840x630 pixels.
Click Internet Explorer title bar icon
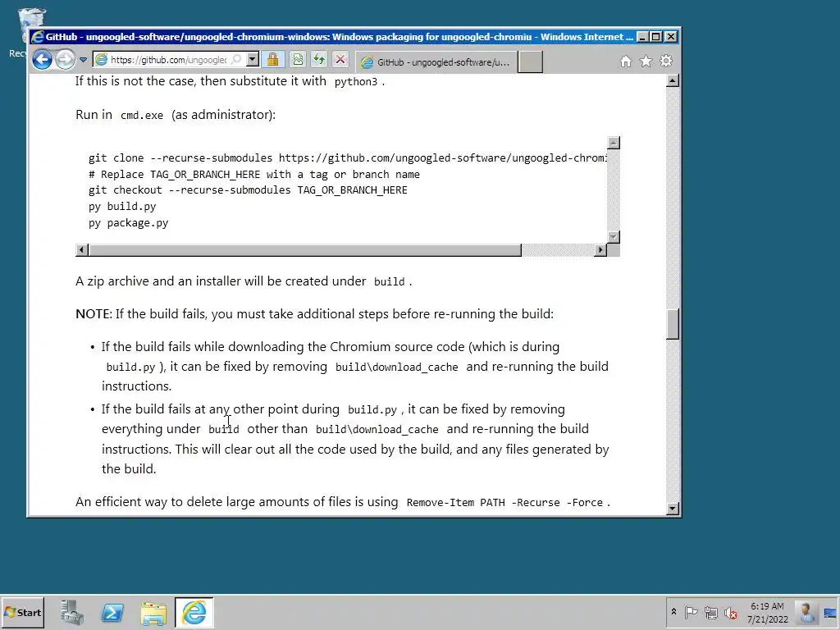pos(37,37)
